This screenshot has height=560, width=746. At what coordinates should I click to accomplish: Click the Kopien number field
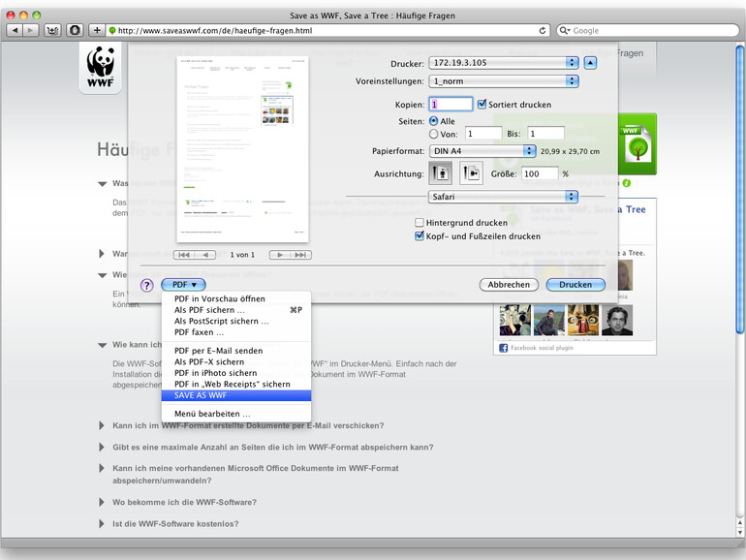coord(451,105)
